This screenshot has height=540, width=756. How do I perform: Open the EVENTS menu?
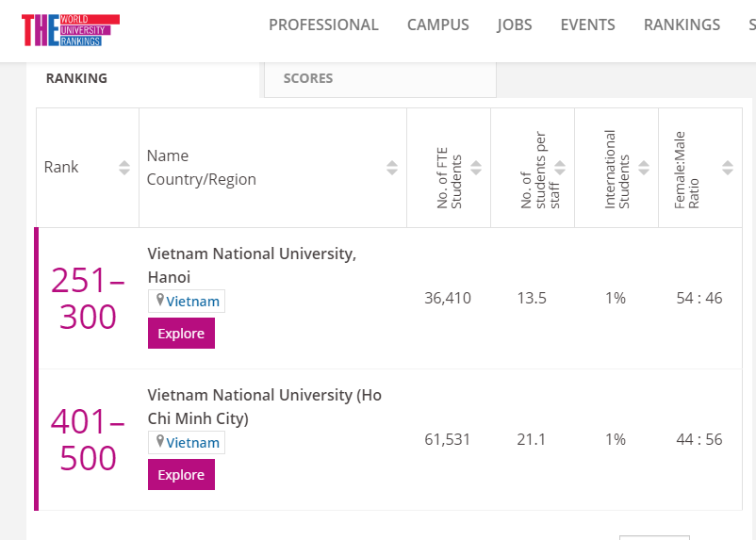[x=587, y=25]
